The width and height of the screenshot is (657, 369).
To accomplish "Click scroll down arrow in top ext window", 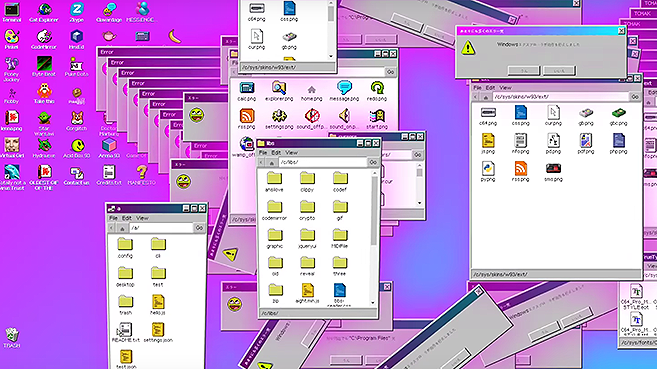I will pos(331,56).
